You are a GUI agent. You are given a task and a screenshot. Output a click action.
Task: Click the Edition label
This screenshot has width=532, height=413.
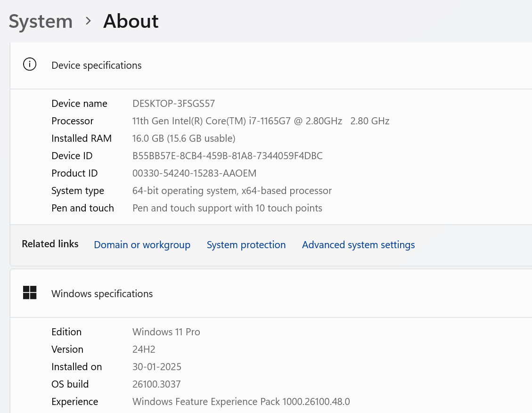pyautogui.click(x=66, y=332)
